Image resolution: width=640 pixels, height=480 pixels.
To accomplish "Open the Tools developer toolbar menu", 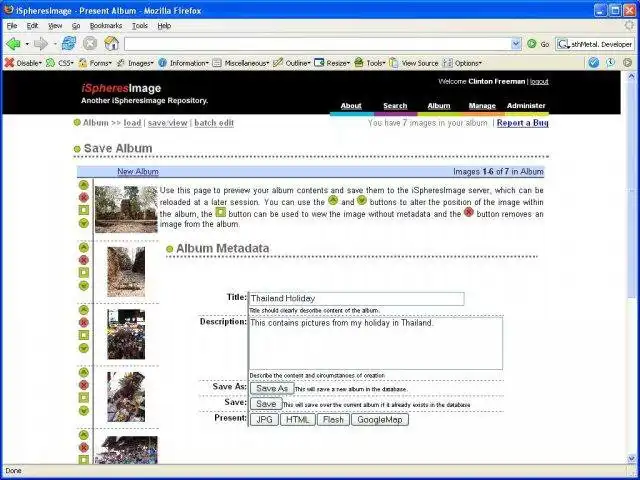I will (370, 63).
